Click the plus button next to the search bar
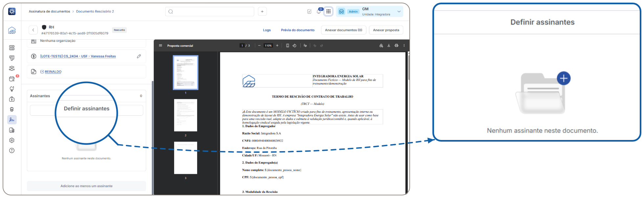Screen dimensions: 644x198 click(262, 11)
